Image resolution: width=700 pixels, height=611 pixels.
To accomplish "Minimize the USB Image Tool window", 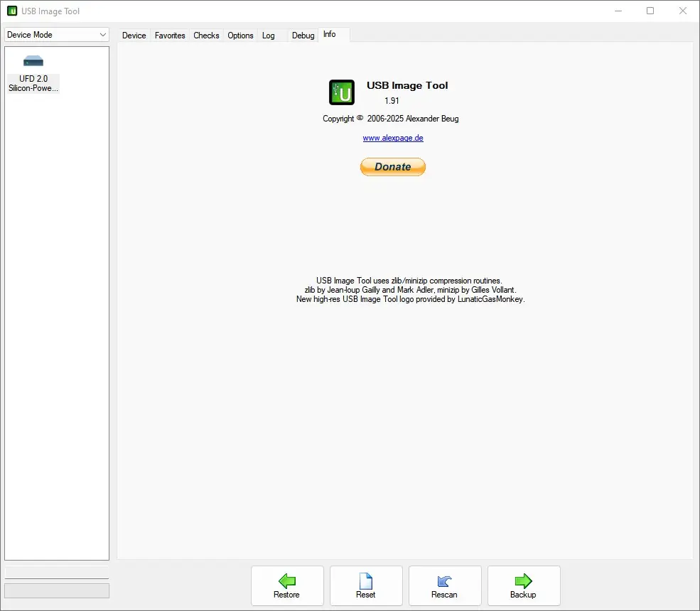I will pyautogui.click(x=618, y=11).
